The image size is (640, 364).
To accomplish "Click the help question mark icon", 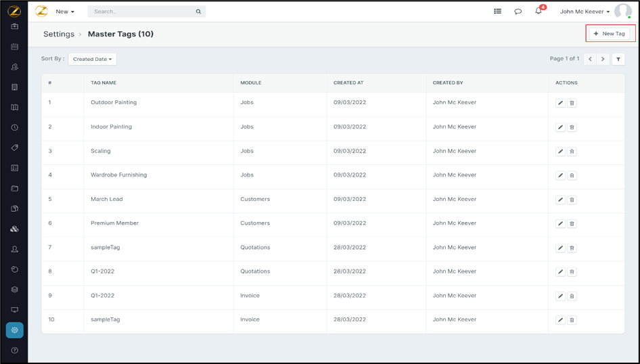I will pos(14,350).
